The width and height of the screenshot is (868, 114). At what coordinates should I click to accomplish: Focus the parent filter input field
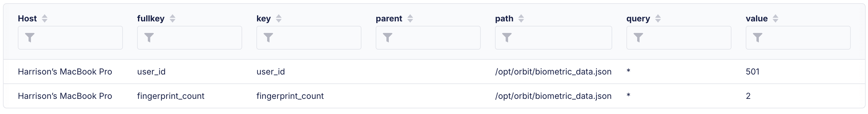point(428,38)
